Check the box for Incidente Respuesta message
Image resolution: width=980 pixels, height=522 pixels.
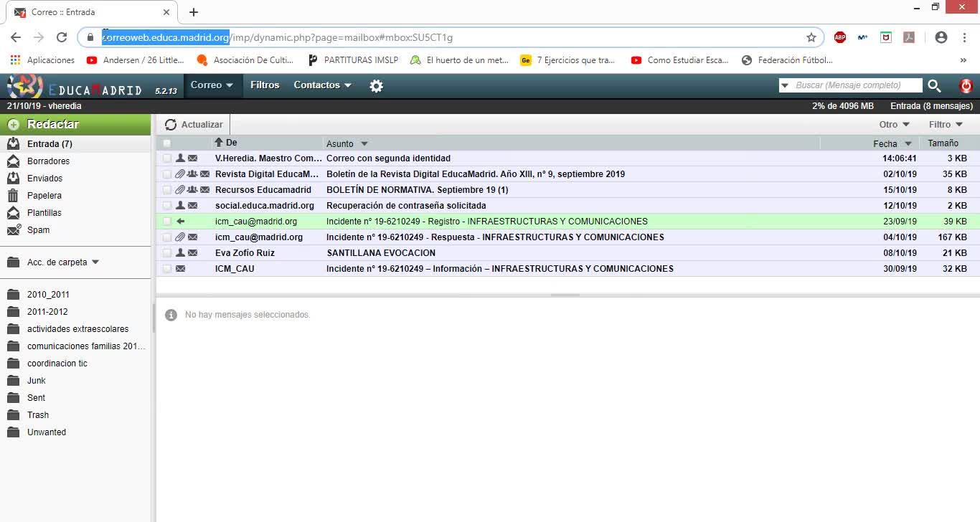[x=167, y=237]
